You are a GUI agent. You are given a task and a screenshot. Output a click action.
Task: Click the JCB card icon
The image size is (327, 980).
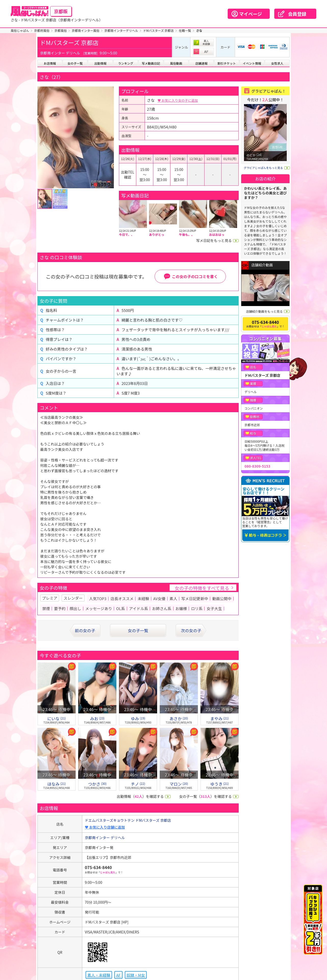coord(262,47)
